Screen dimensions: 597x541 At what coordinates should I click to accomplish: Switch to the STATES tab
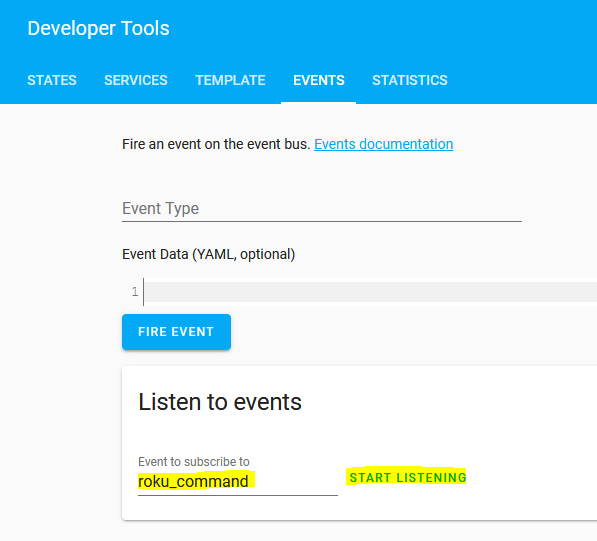[x=52, y=80]
